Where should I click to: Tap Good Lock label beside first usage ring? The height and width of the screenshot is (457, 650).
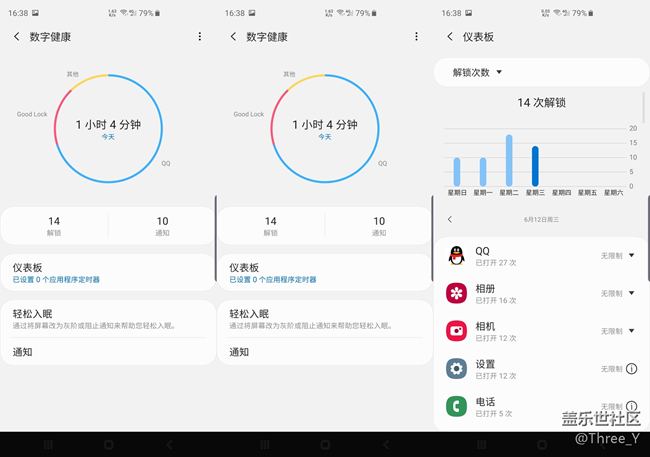pos(32,114)
